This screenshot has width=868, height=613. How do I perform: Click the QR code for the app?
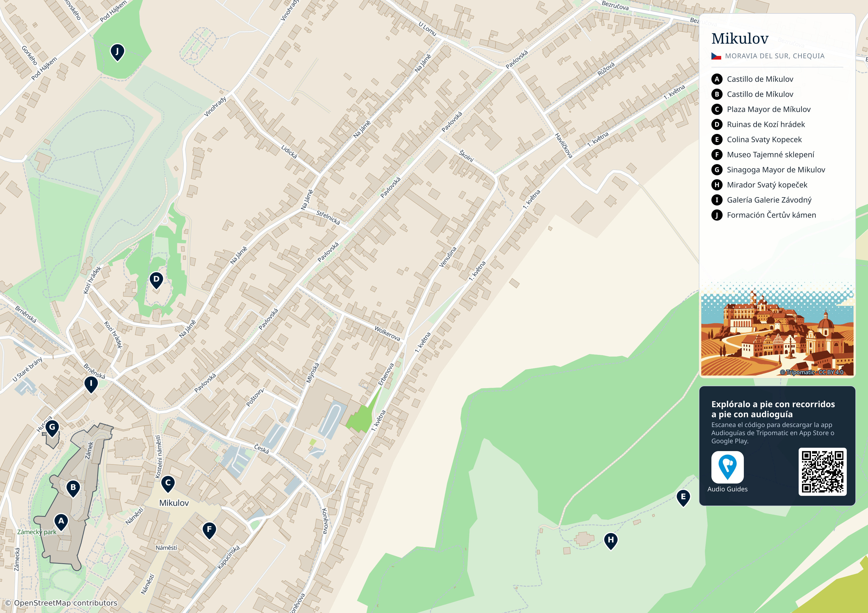click(822, 471)
